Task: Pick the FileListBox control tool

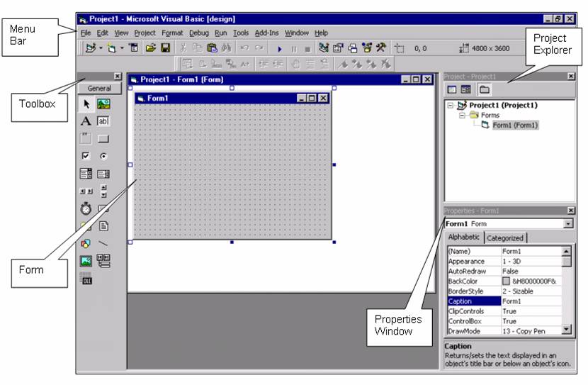Action: pos(103,226)
